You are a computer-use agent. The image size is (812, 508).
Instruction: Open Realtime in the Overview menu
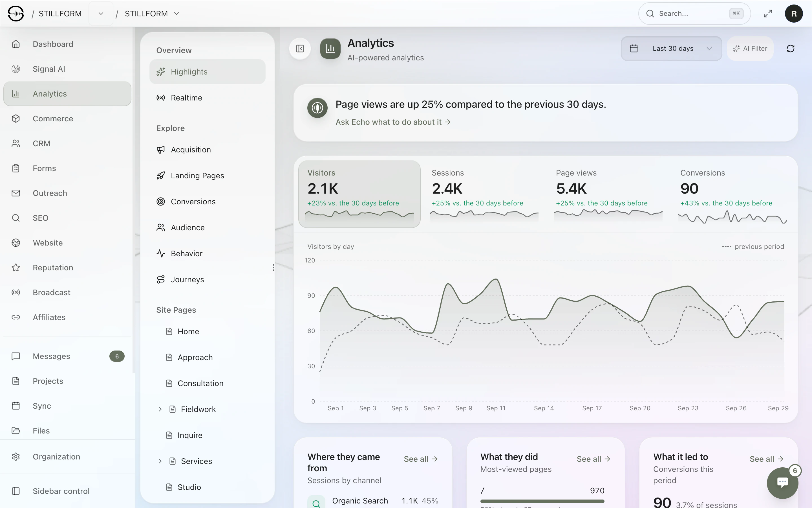[x=207, y=98]
